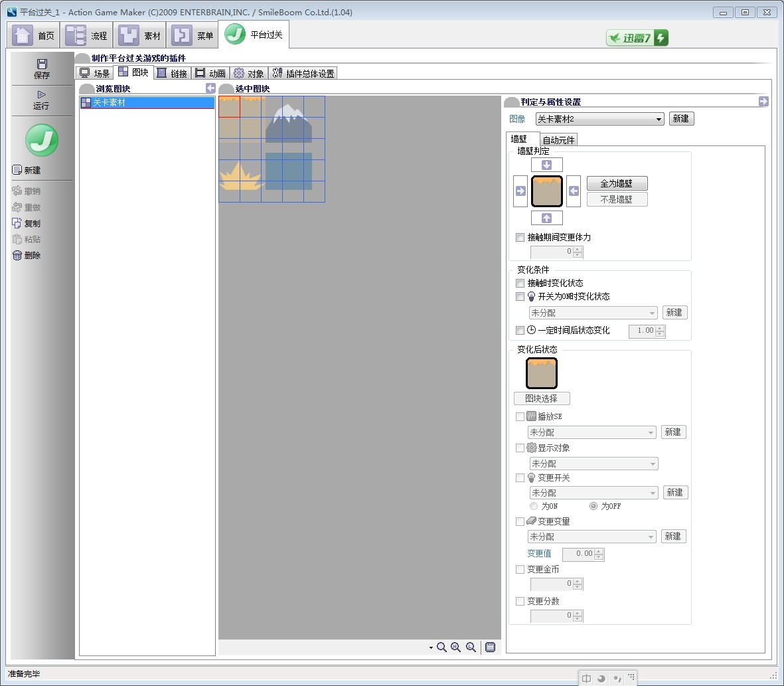
Task: Select 关卡素材 in the 浏览图块 list
Action: click(x=147, y=102)
